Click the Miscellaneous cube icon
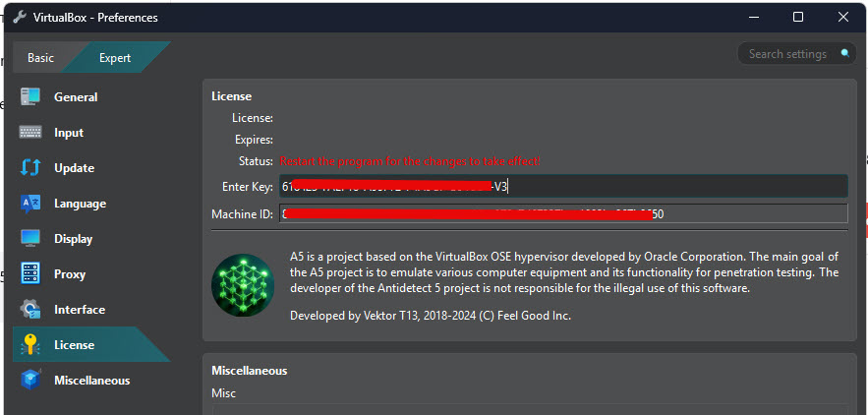868x415 pixels. pos(29,381)
